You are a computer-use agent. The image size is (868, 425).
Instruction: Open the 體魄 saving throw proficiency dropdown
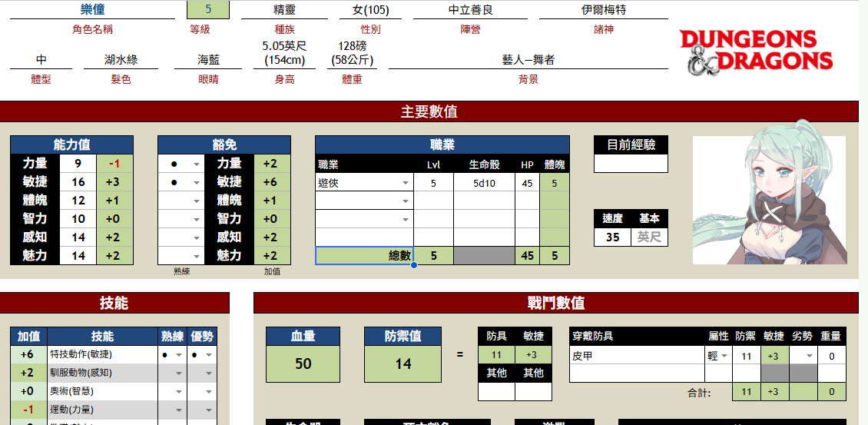tap(196, 201)
